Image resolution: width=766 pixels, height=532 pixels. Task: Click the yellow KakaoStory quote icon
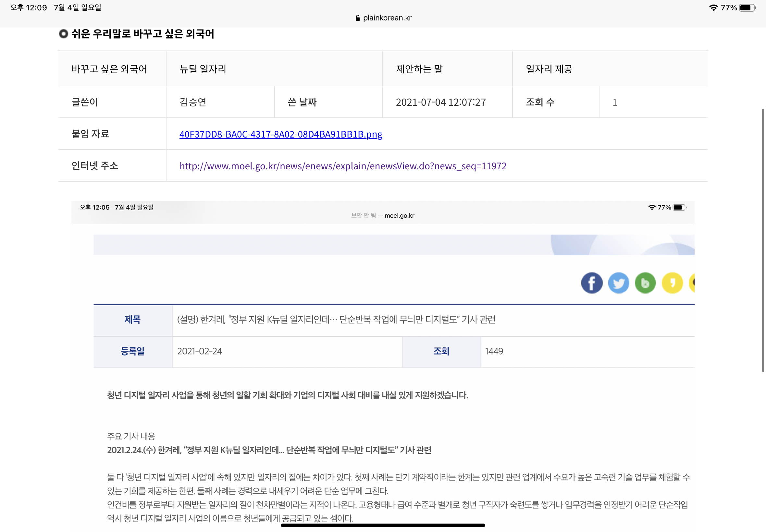coord(672,283)
